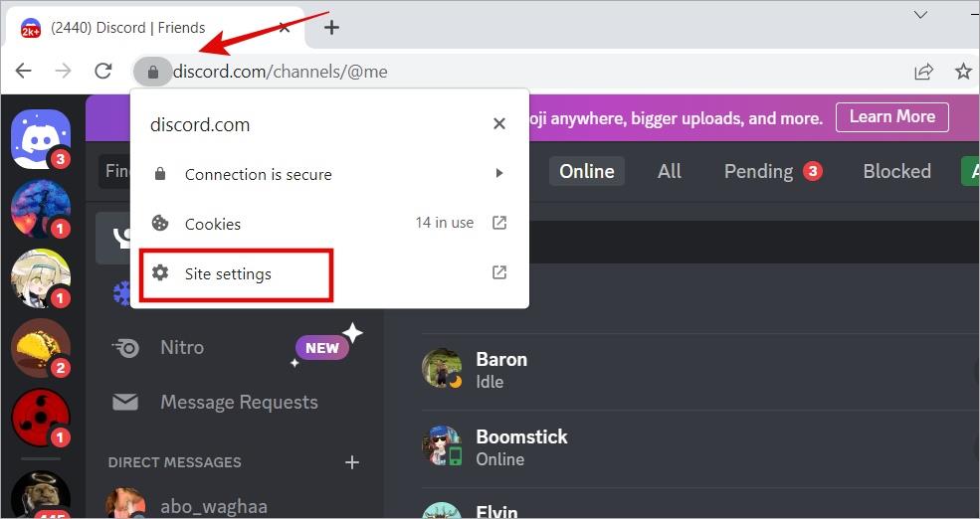
Task: Switch to the Online friends tab
Action: tap(586, 171)
